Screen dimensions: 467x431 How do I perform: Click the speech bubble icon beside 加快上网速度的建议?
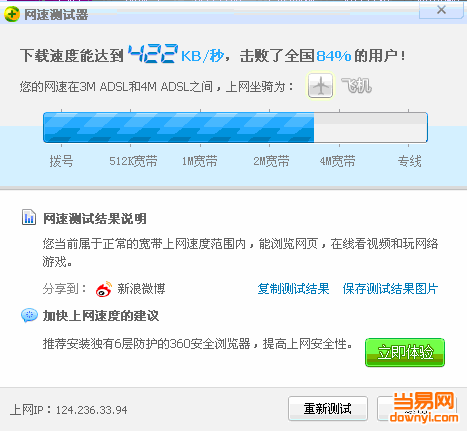[29, 315]
